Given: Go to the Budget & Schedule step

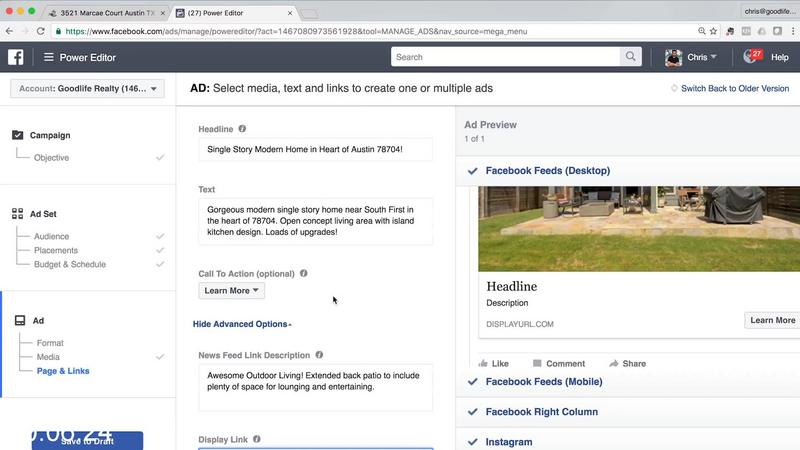Looking at the screenshot, I should (70, 264).
